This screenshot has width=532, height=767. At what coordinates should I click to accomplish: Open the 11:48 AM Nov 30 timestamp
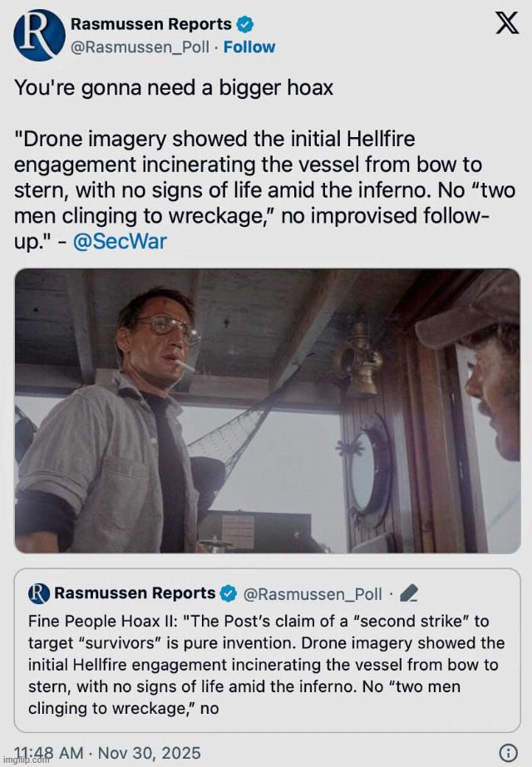108,753
